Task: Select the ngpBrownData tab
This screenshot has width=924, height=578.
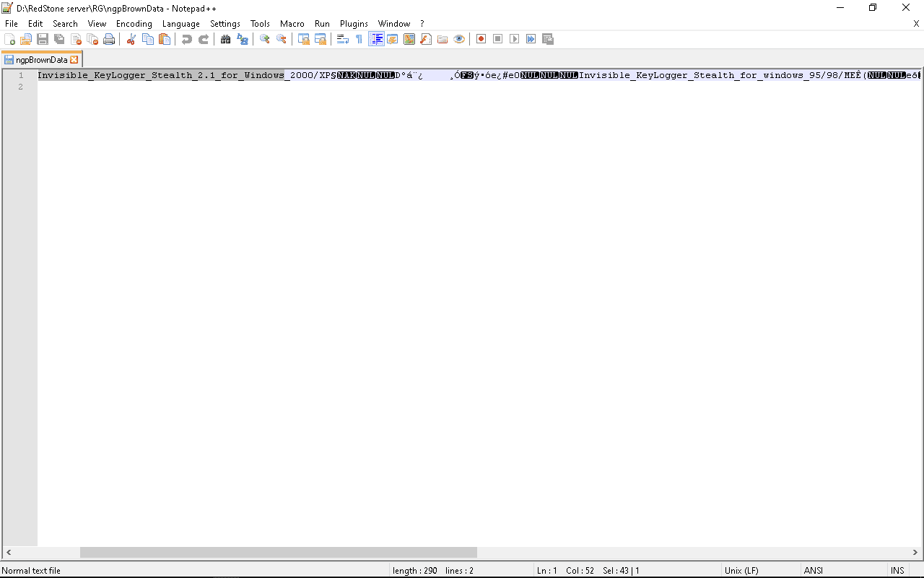Action: (x=41, y=60)
